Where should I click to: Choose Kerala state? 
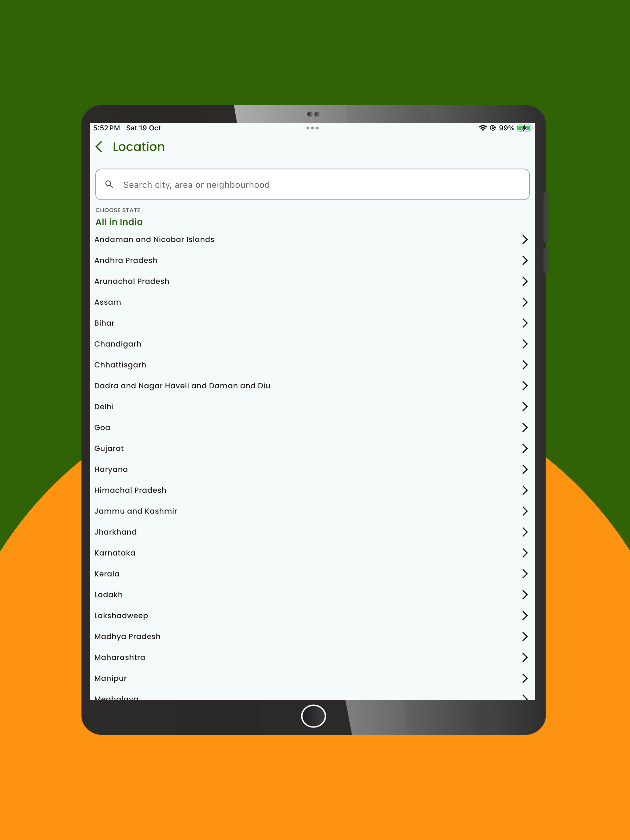click(107, 573)
